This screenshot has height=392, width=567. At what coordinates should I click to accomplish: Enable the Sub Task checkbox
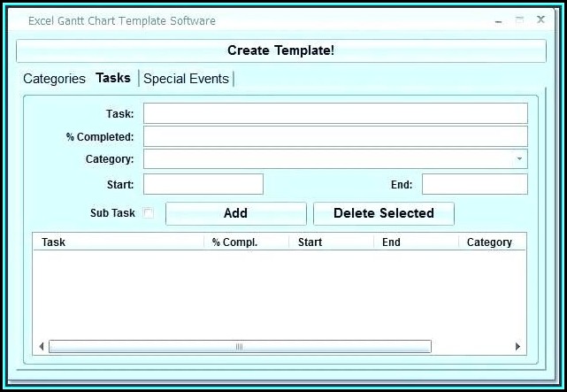click(149, 213)
